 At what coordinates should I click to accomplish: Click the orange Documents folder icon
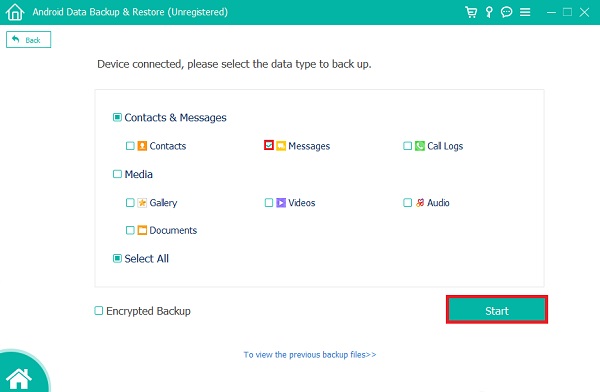[142, 230]
